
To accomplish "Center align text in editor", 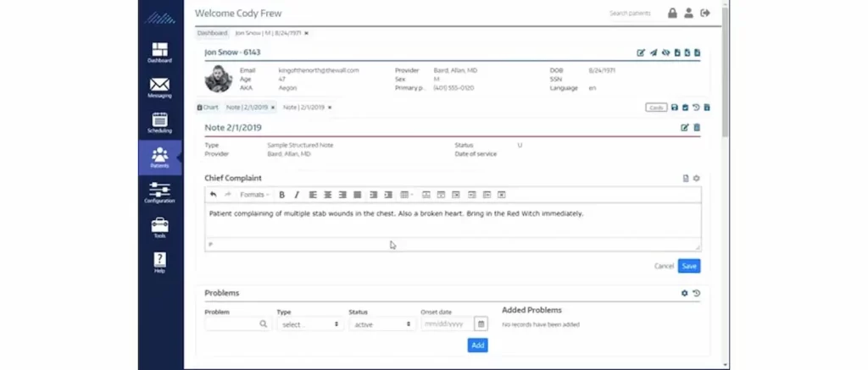I will tap(328, 195).
